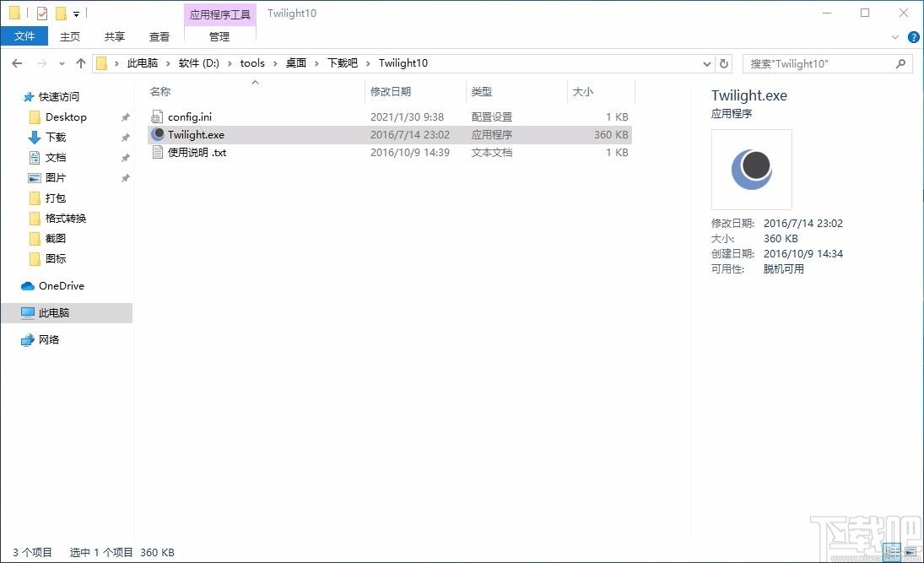This screenshot has height=563, width=924.
Task: Unpin Desktop from quick access
Action: [x=125, y=117]
